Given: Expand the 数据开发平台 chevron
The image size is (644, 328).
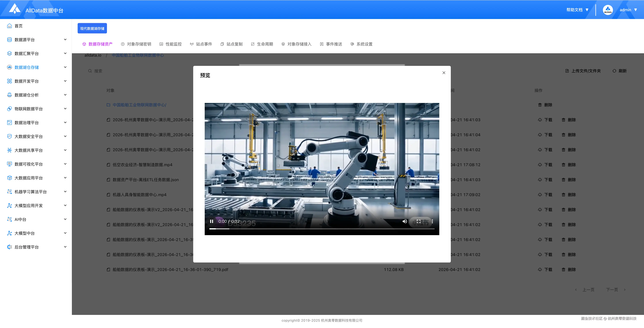Looking at the screenshot, I should point(65,81).
